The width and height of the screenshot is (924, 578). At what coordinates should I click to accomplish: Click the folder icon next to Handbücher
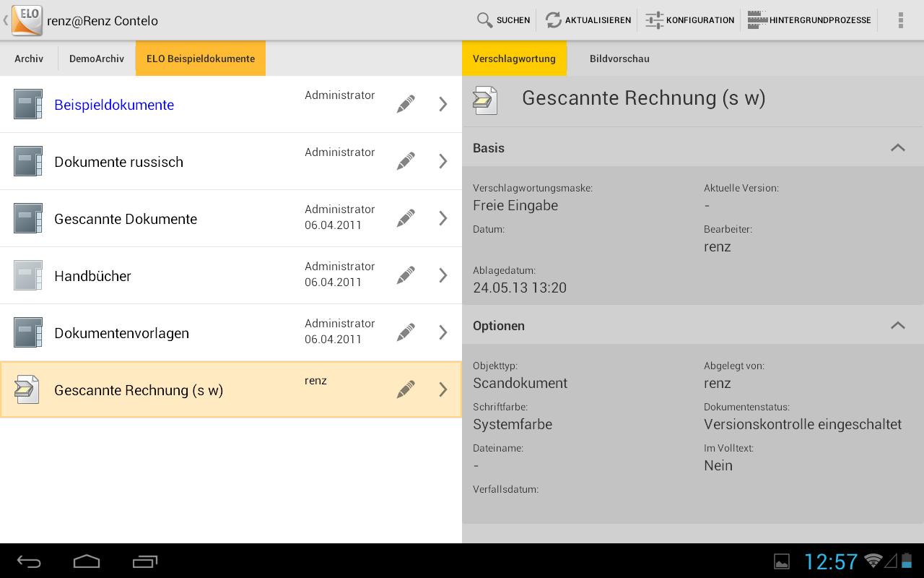tap(28, 275)
